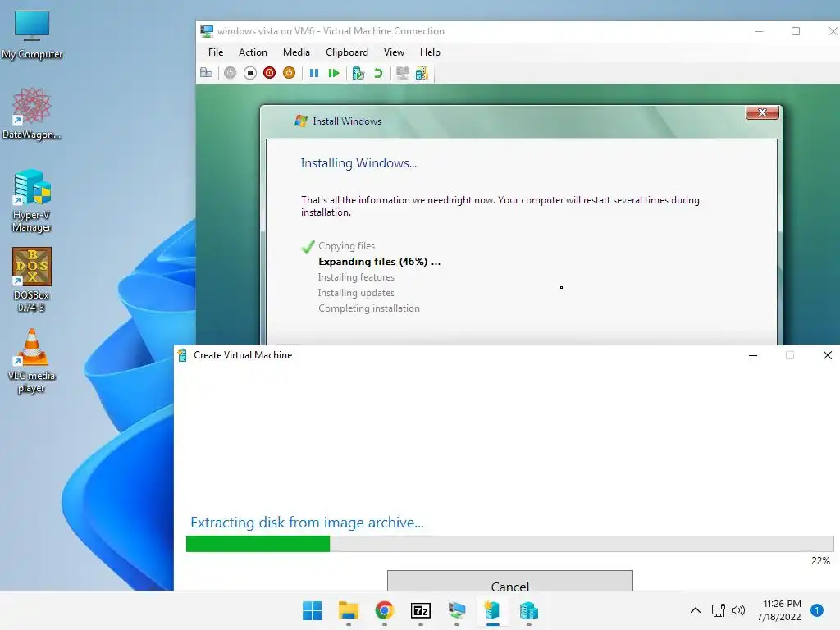Click the Create Virtual Machine title bar icon
Image resolution: width=840 pixels, height=630 pixels.
tap(182, 355)
